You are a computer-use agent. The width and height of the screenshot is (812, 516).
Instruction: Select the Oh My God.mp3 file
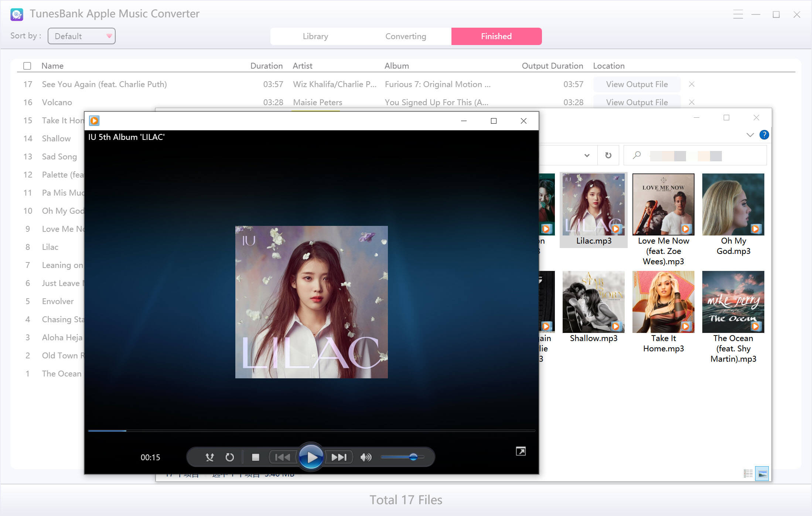click(x=733, y=215)
